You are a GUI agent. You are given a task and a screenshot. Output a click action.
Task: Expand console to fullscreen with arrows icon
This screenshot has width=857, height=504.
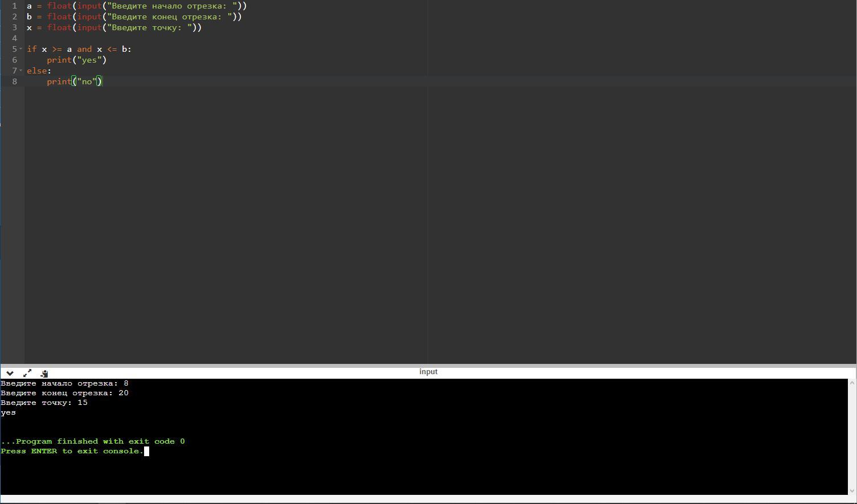(x=27, y=374)
